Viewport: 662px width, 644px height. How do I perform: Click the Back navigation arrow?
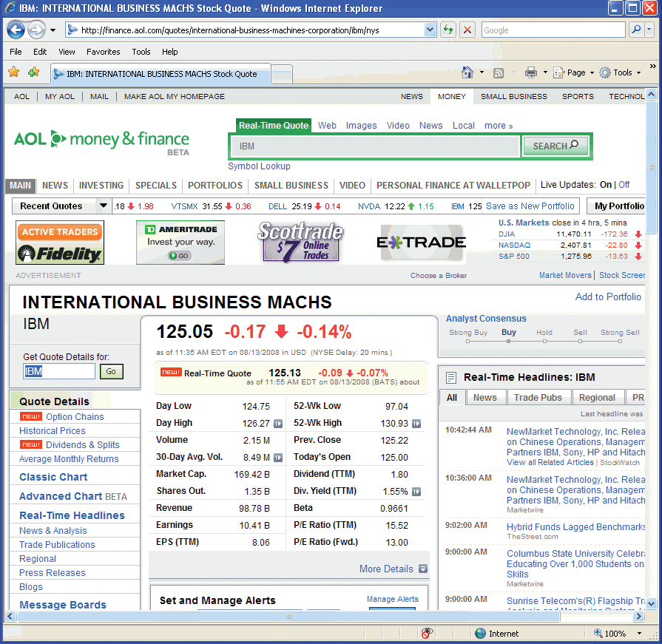(15, 30)
